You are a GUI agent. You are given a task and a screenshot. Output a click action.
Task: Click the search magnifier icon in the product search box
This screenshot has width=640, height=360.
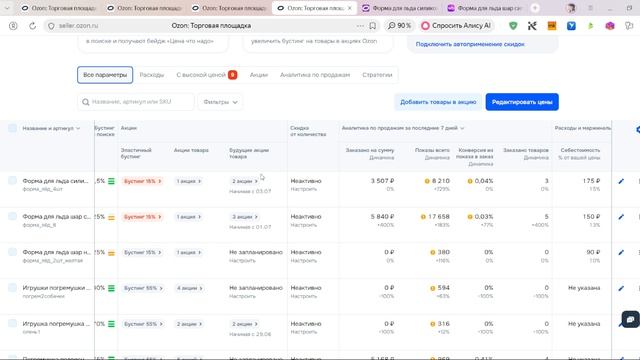pyautogui.click(x=85, y=102)
